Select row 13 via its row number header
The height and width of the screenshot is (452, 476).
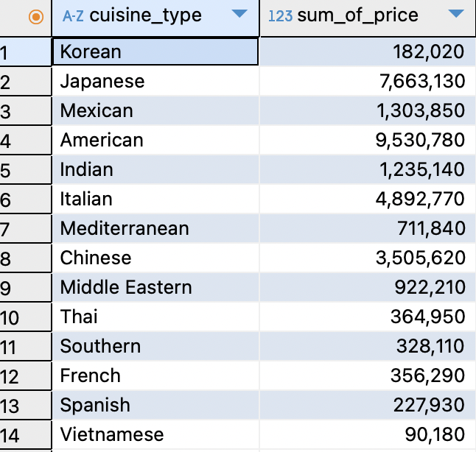click(26, 405)
